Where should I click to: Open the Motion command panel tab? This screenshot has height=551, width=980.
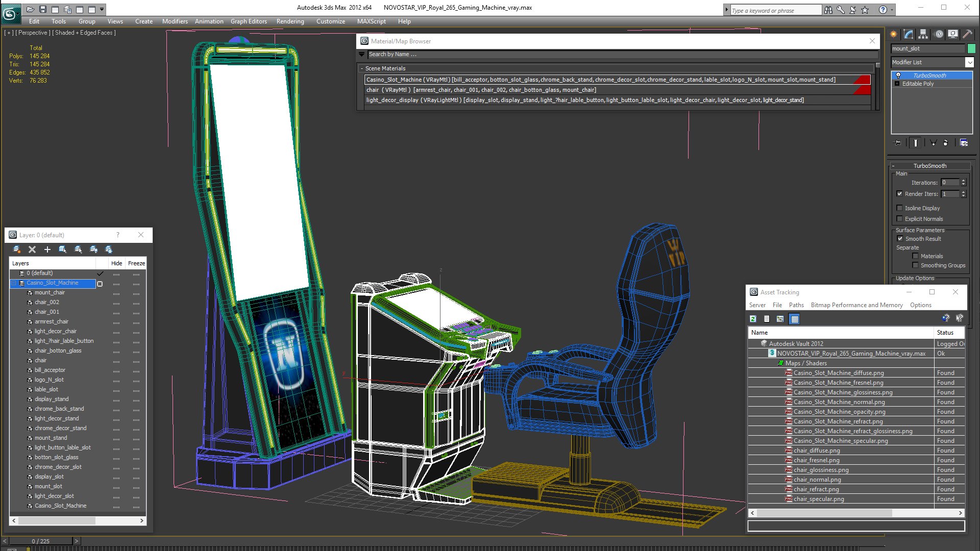(x=939, y=34)
